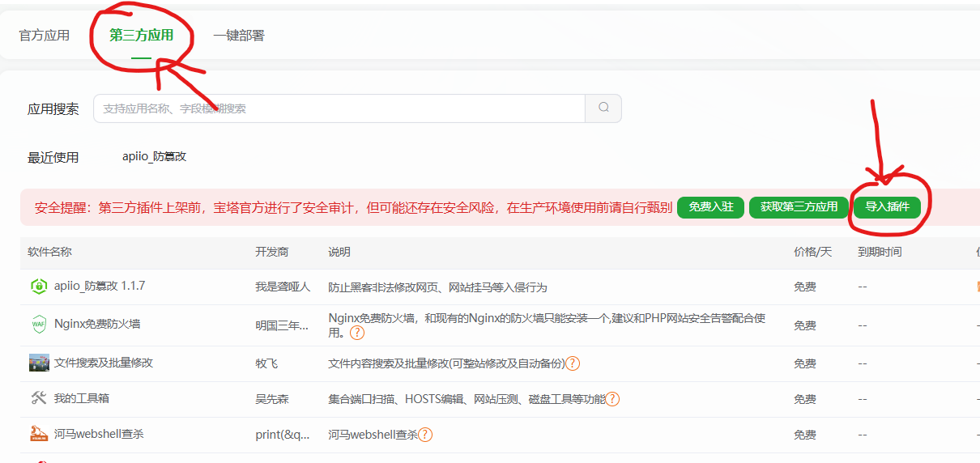This screenshot has width=980, height=463.
Task: Click apiio_防篡改 shield icon
Action: [x=39, y=287]
